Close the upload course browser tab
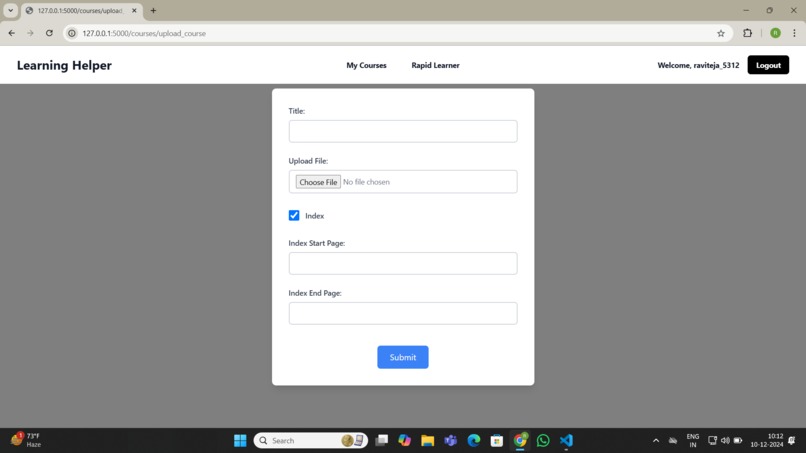 click(x=134, y=10)
